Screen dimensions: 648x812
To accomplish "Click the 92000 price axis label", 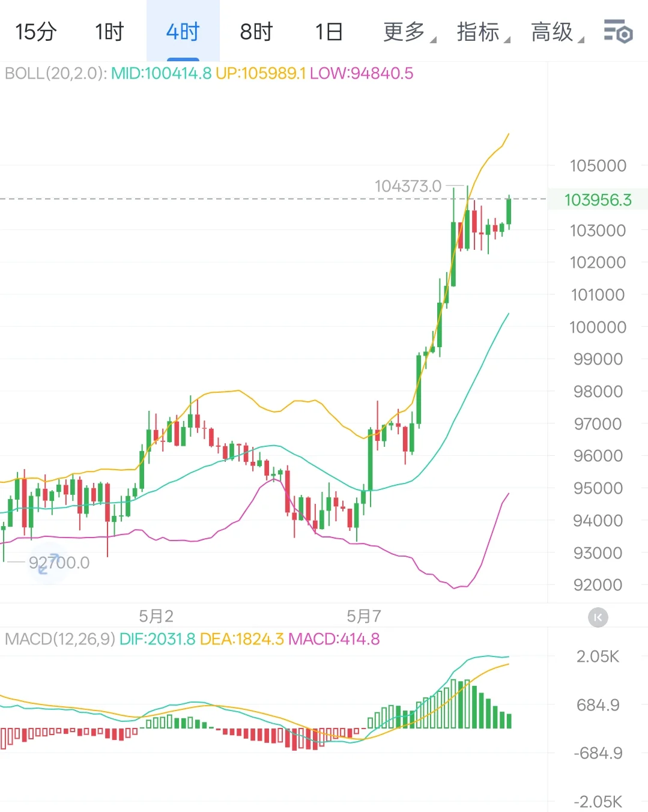I will (598, 585).
